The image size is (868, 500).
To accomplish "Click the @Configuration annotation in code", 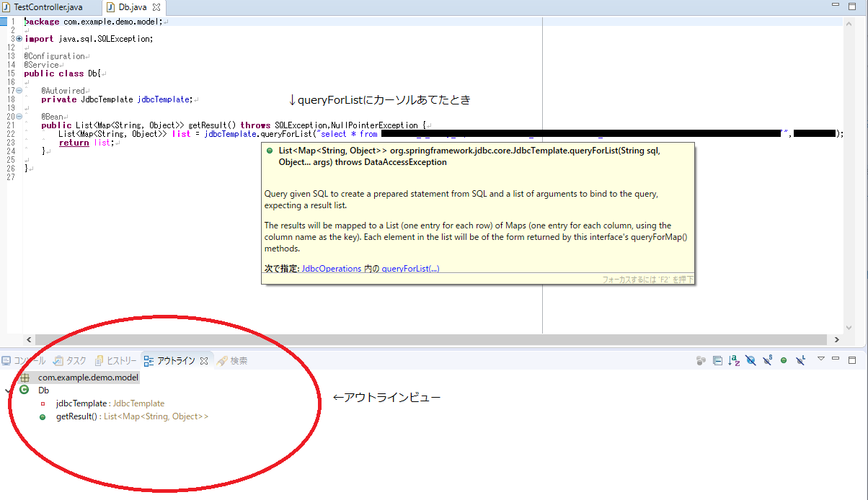I will [x=54, y=56].
